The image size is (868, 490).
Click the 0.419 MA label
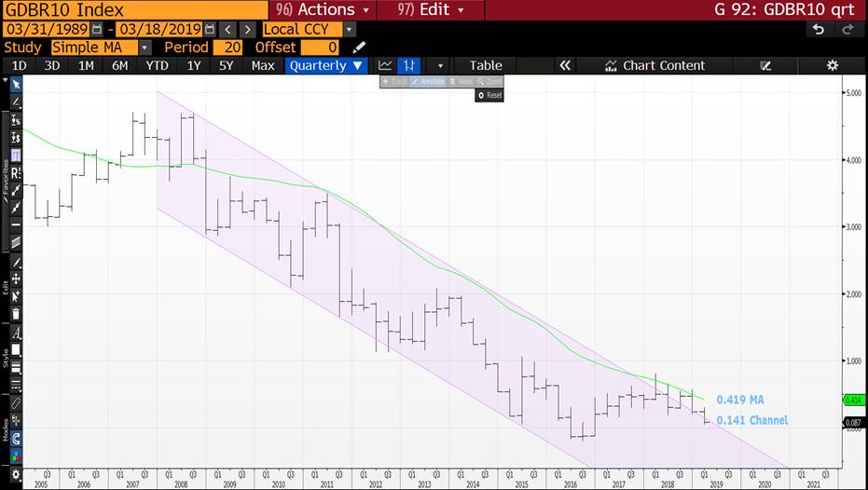click(x=740, y=400)
